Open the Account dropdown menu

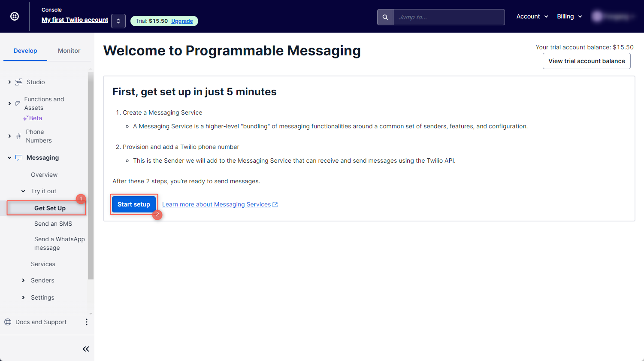532,16
